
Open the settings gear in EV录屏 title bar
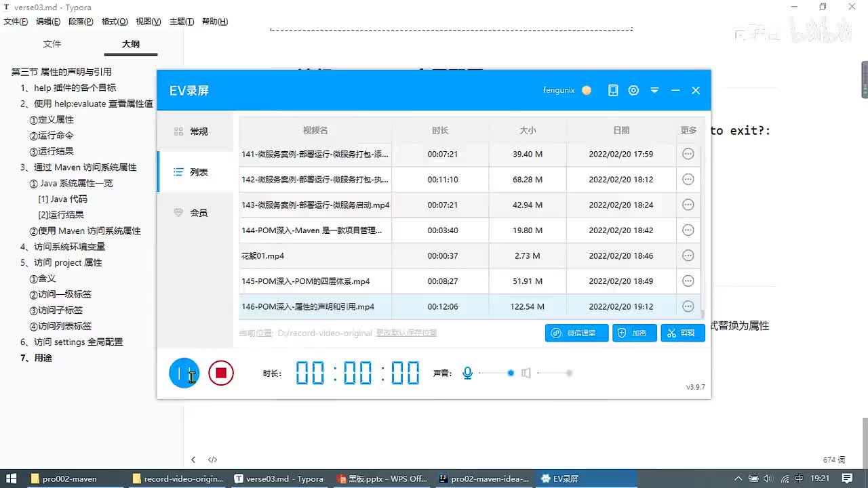click(633, 90)
